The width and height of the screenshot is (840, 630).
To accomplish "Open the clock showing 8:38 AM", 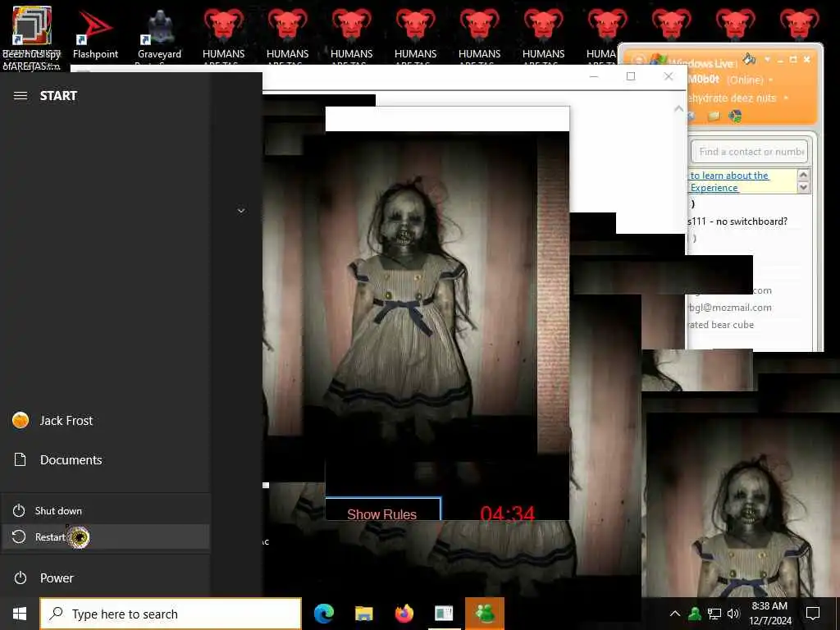I will tap(769, 614).
